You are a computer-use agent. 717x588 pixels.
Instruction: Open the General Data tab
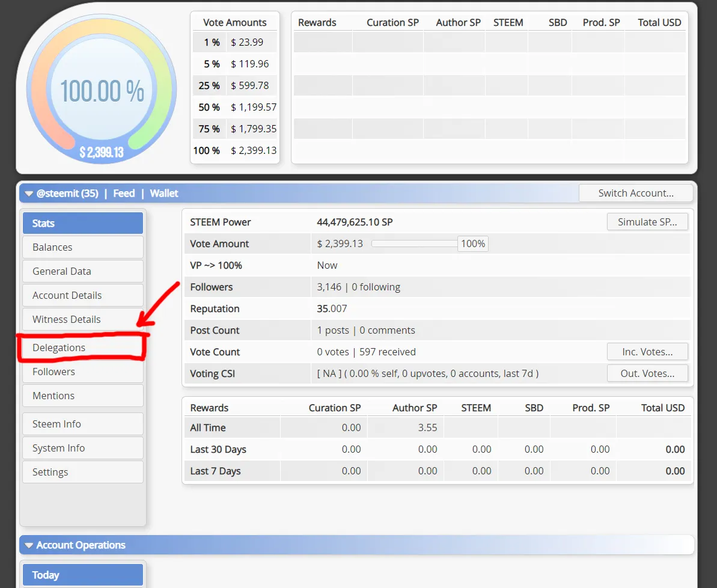[83, 271]
